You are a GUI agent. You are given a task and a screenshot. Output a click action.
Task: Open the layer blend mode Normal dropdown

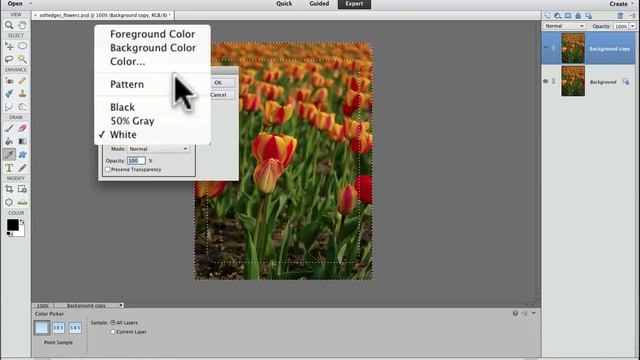(564, 26)
